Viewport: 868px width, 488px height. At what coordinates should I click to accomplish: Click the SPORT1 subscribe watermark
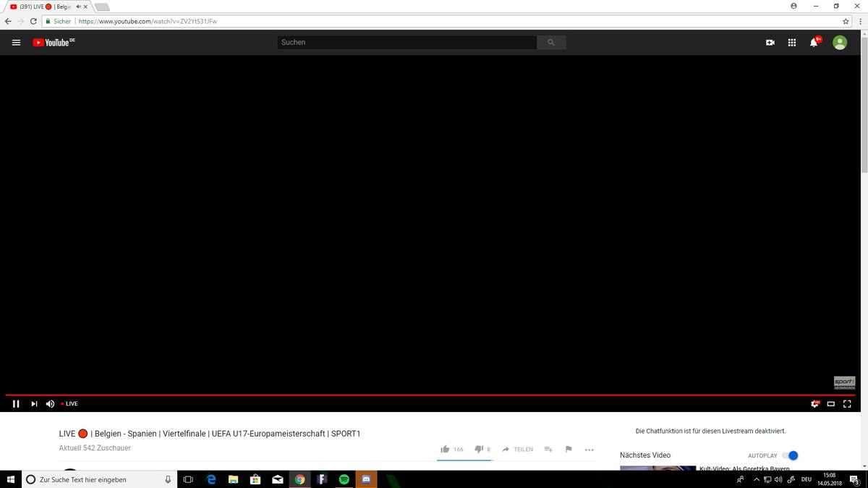point(844,383)
